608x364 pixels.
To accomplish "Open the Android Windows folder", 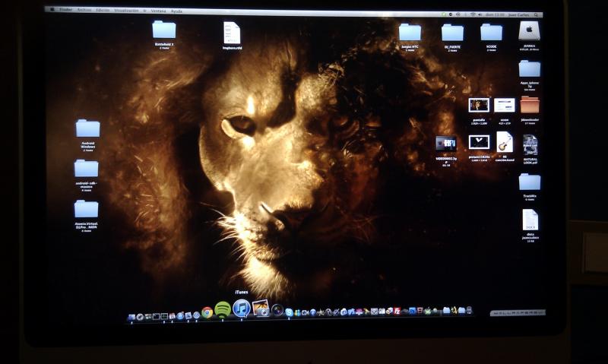I will point(87,128).
